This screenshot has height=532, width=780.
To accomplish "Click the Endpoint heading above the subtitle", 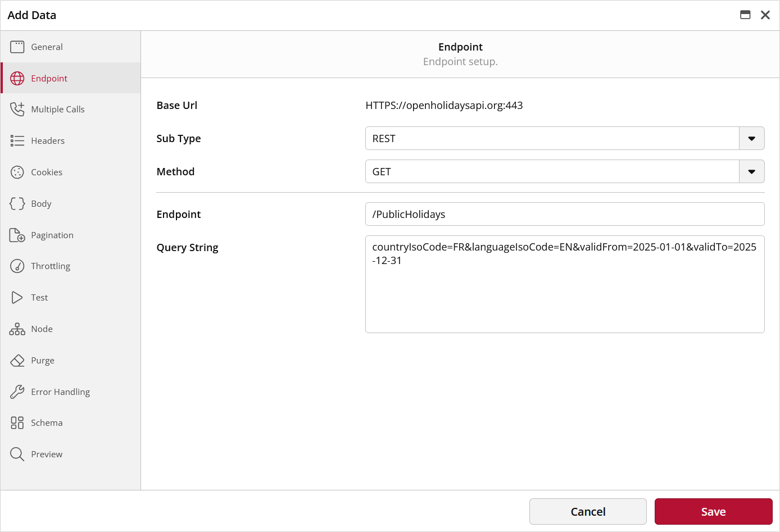I will (460, 47).
